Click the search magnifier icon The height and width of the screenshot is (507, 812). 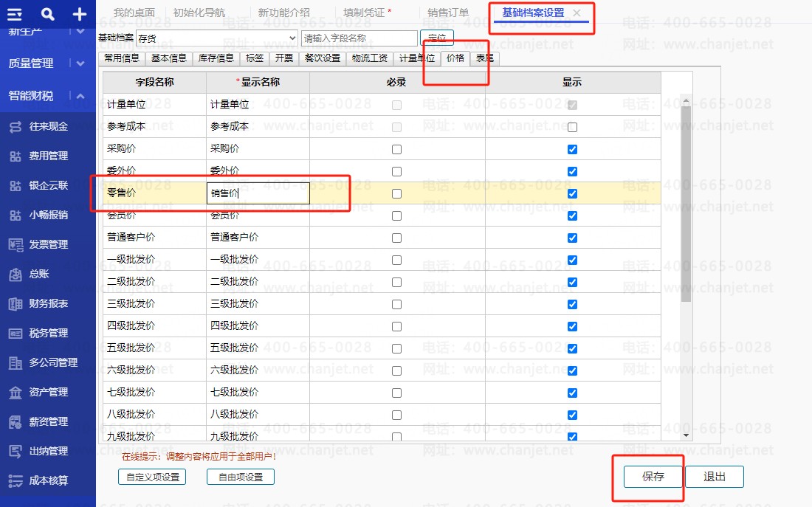tap(48, 14)
